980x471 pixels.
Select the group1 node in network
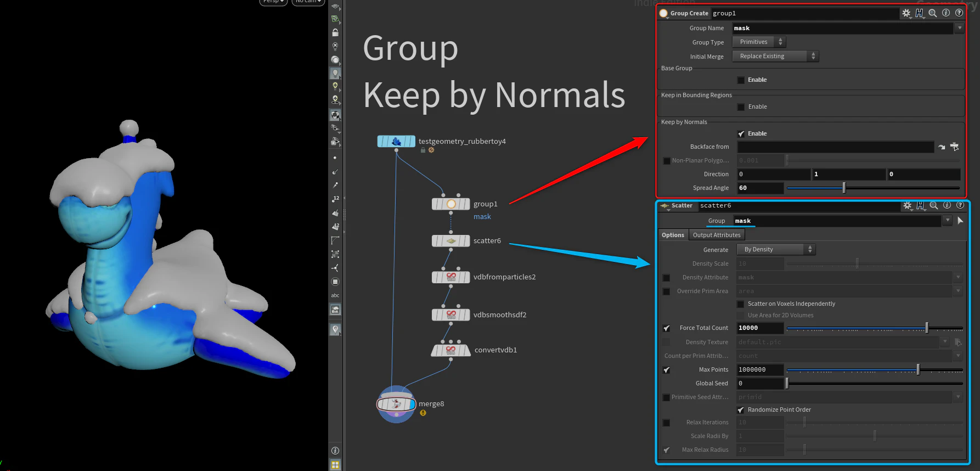pos(451,204)
